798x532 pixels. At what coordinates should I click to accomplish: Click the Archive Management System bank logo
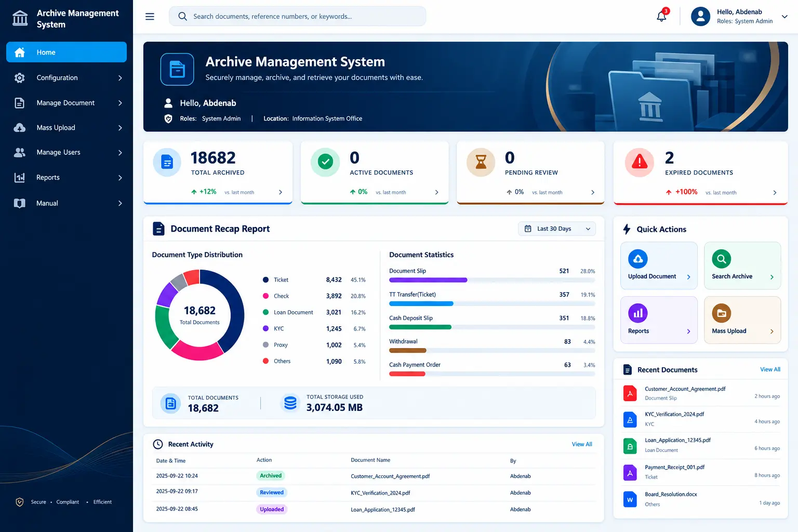click(20, 18)
